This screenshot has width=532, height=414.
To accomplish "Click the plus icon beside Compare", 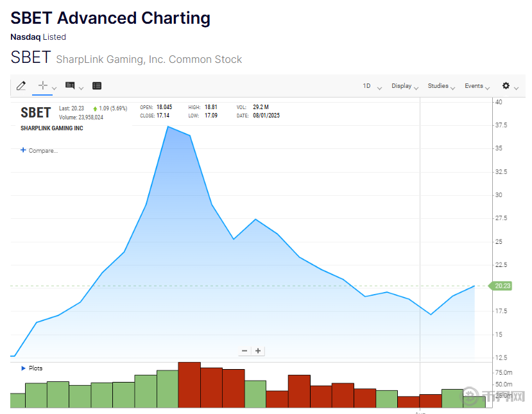I will (x=24, y=150).
